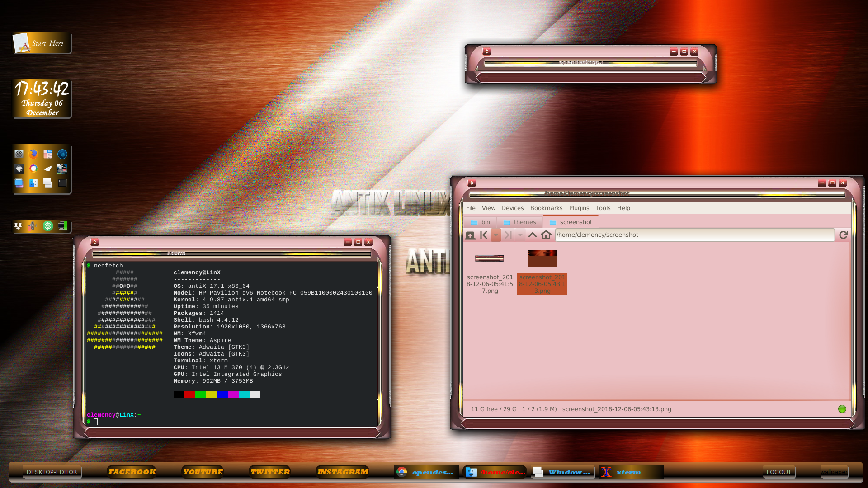Click the path field /home/clemency/screenshot
The width and height of the screenshot is (868, 488).
click(x=695, y=235)
